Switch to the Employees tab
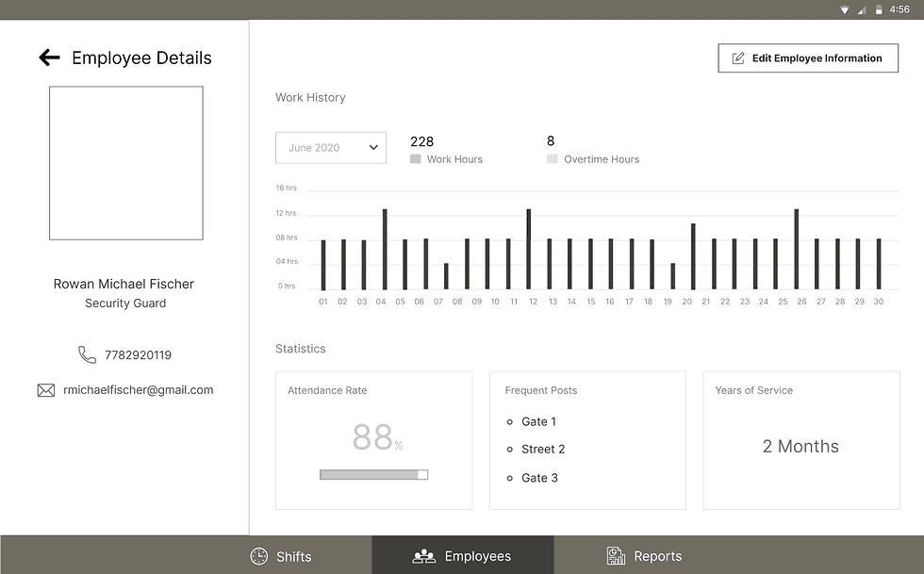Screen dimensions: 924x574 click(x=463, y=555)
